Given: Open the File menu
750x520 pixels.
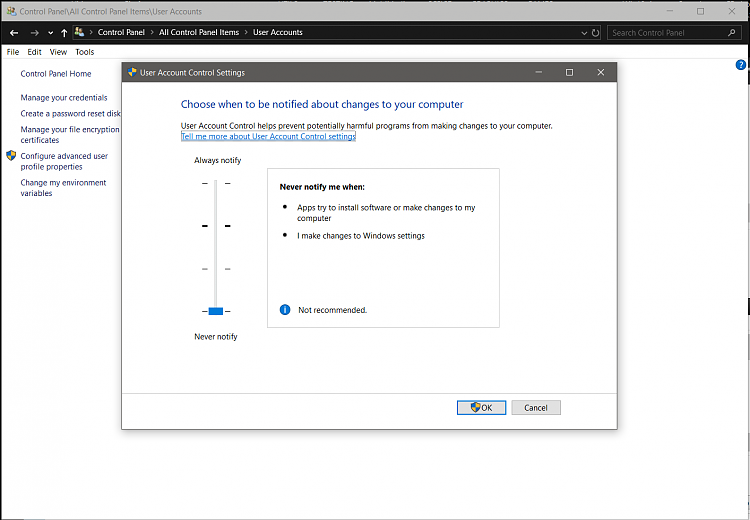Looking at the screenshot, I should (13, 52).
